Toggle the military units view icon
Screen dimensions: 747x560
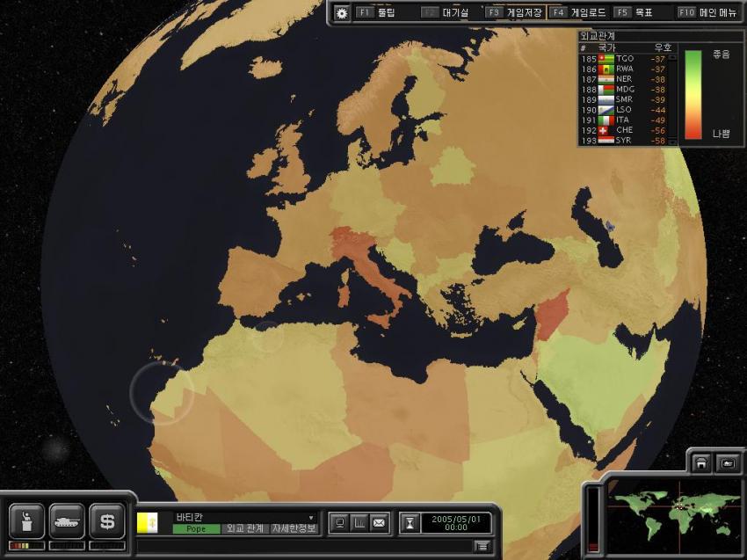727,462
